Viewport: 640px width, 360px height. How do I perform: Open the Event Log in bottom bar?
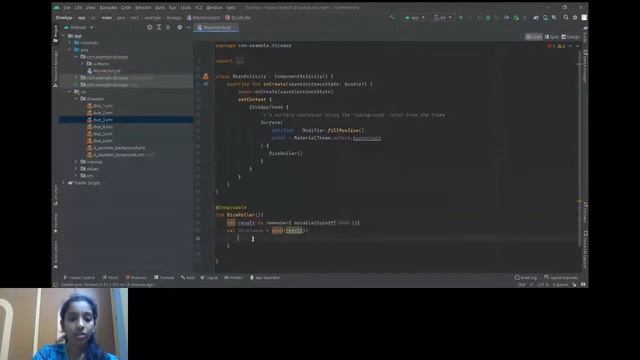pos(526,278)
